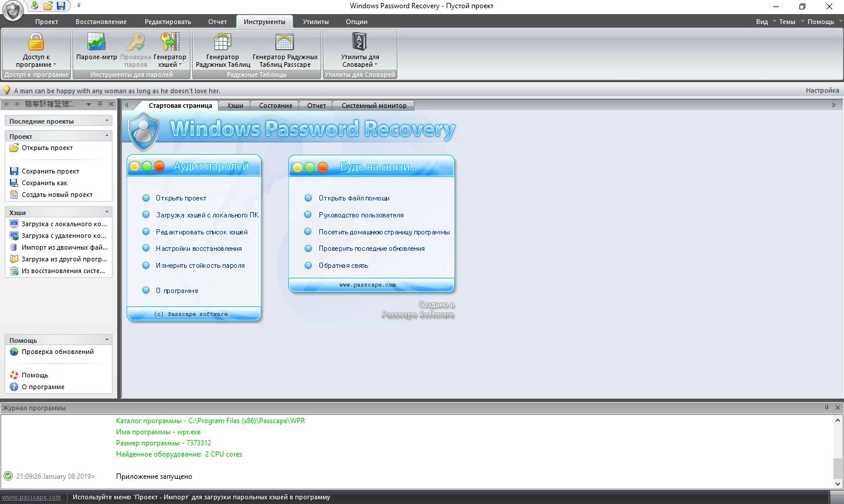Switch to the Утилиты ribbon tab
844x504 pixels.
[x=315, y=22]
